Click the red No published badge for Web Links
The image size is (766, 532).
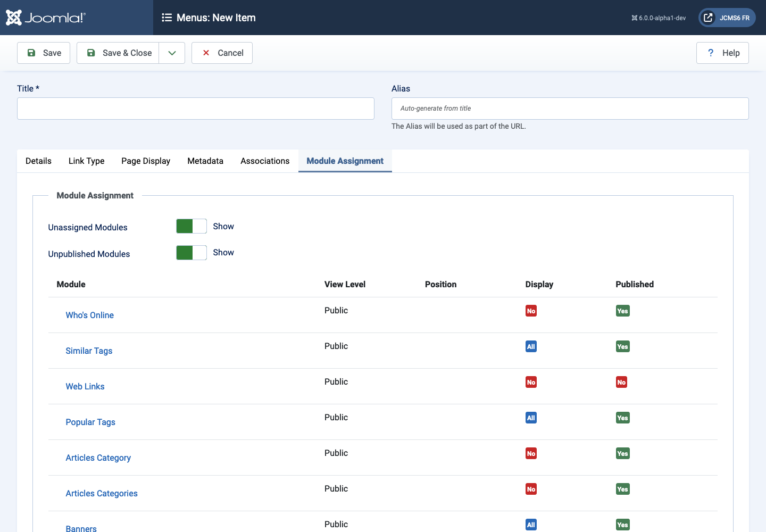pyautogui.click(x=621, y=383)
